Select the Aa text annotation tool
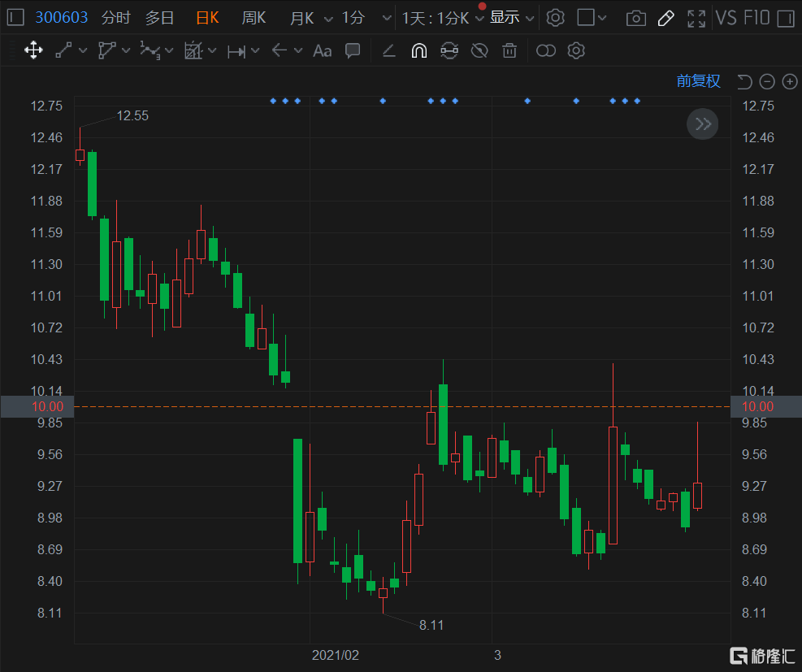The height and width of the screenshot is (672, 802). point(323,50)
